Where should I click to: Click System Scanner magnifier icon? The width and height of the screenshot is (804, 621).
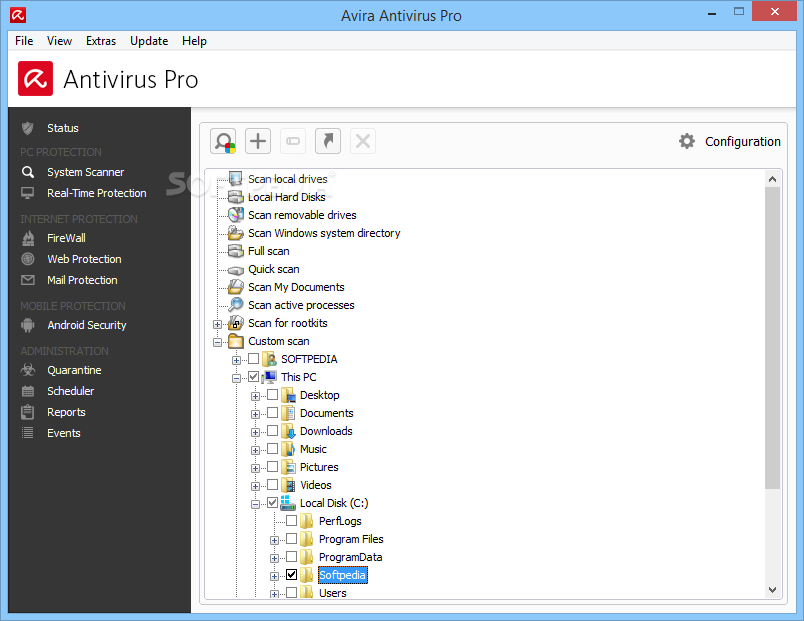point(28,172)
